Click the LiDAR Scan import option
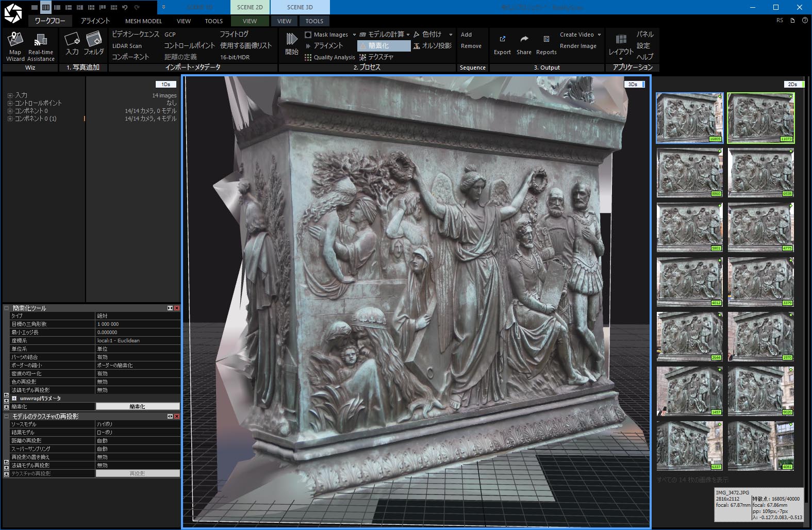 (127, 46)
